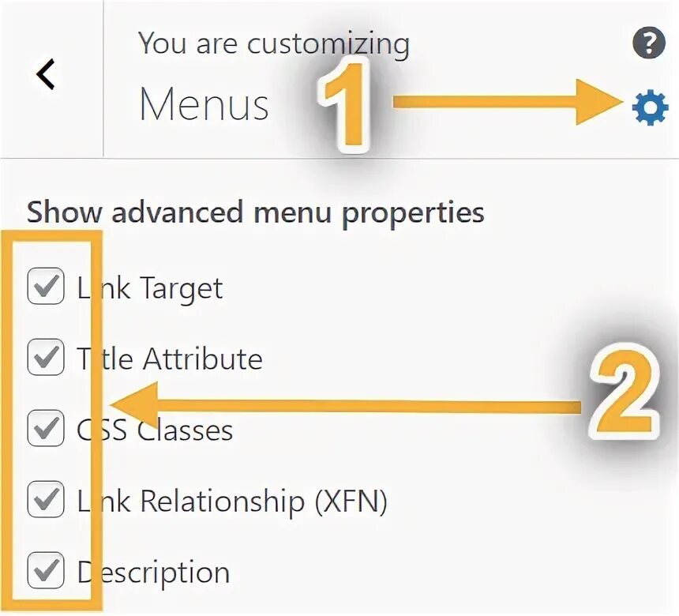Uncheck the Link Target checkbox

click(45, 287)
